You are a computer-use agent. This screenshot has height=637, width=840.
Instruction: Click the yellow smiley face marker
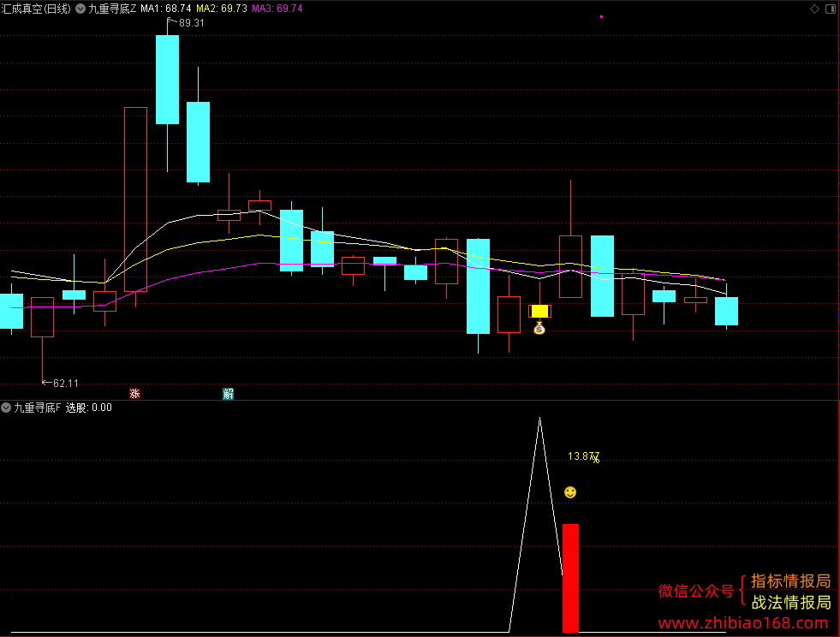coord(570,492)
